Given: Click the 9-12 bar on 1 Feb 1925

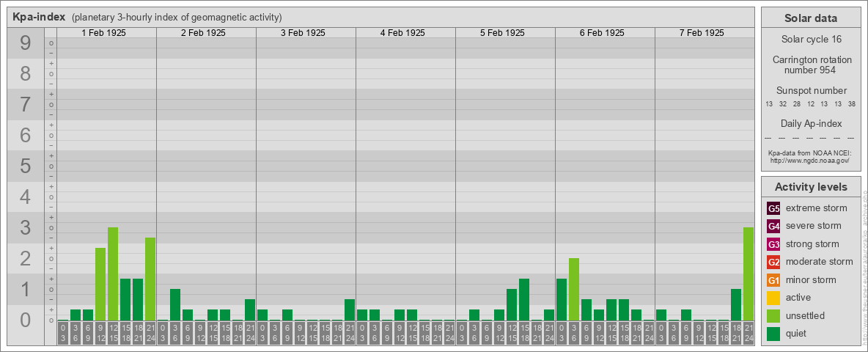Looking at the screenshot, I should (100, 285).
